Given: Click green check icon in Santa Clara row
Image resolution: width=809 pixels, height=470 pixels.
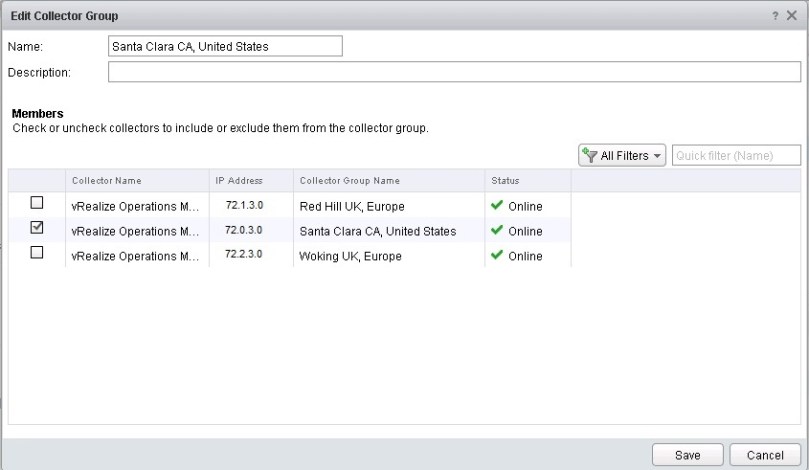Looking at the screenshot, I should (497, 230).
